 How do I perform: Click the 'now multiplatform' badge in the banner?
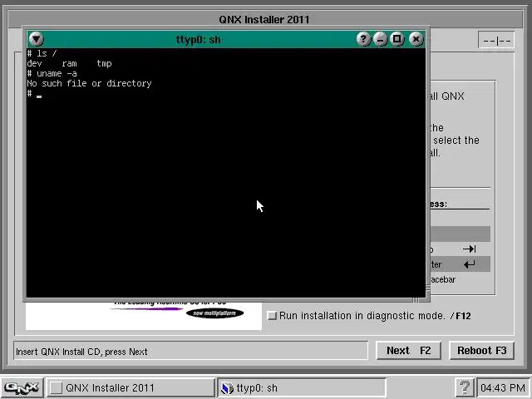(x=214, y=313)
